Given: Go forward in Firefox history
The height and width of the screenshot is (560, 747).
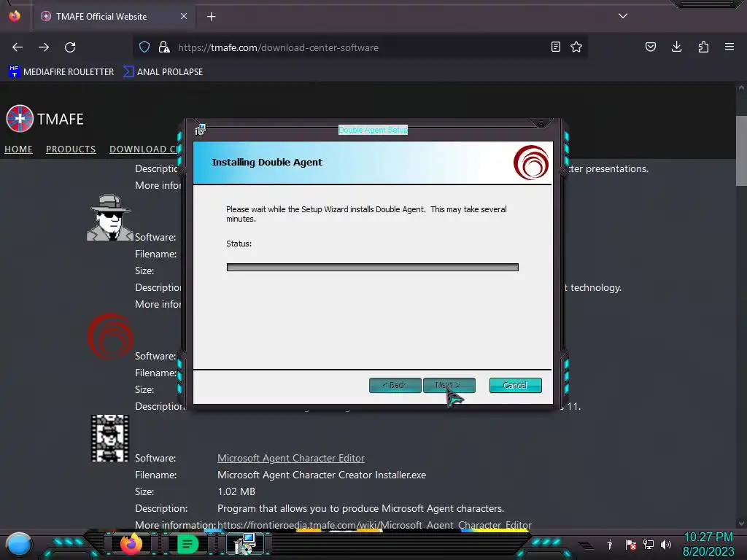Looking at the screenshot, I should point(44,47).
